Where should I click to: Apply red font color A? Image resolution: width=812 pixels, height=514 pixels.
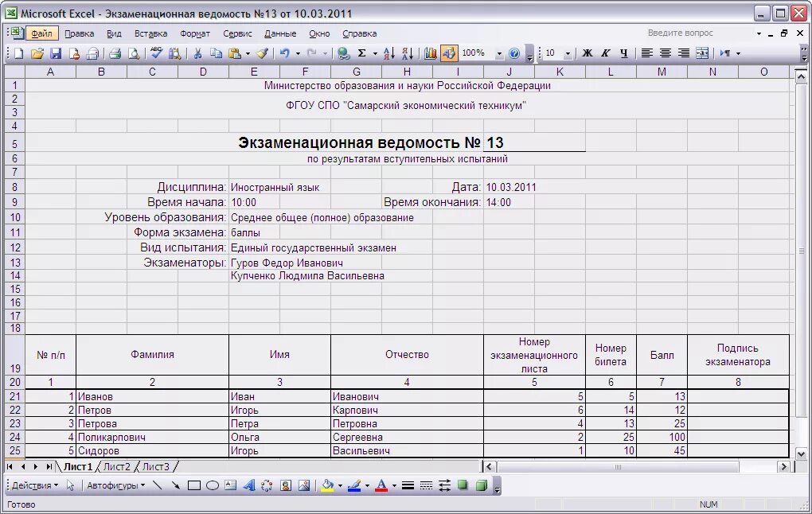(x=381, y=485)
